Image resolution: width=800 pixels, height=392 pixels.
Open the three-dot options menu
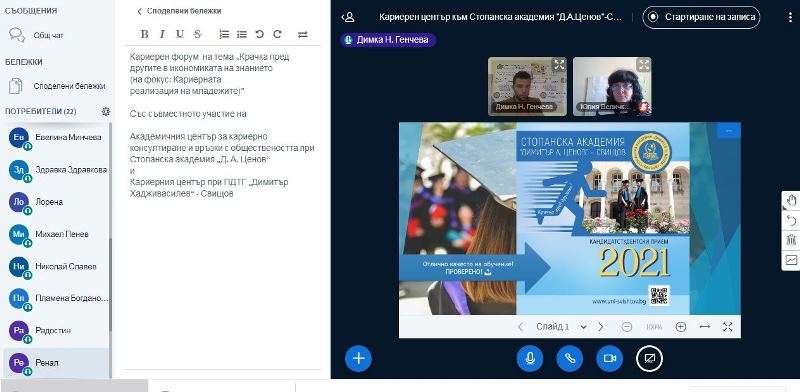pos(790,17)
